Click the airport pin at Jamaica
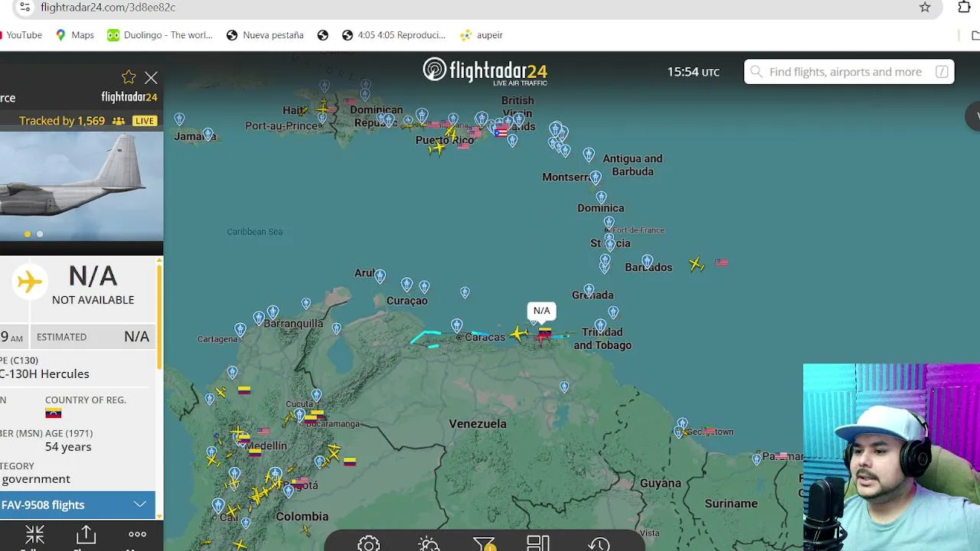 (208, 135)
